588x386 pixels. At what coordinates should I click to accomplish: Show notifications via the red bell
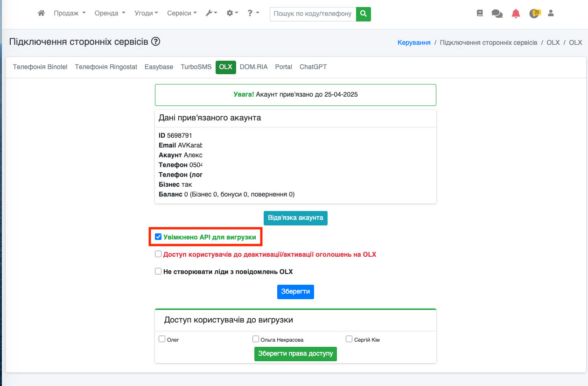point(516,14)
